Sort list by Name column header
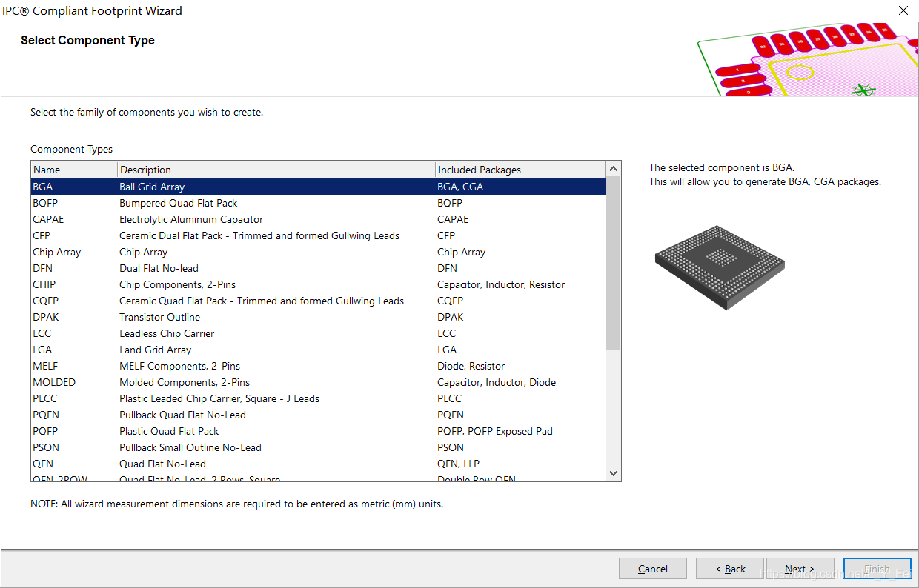Screen dimensions: 919x588 [73, 170]
